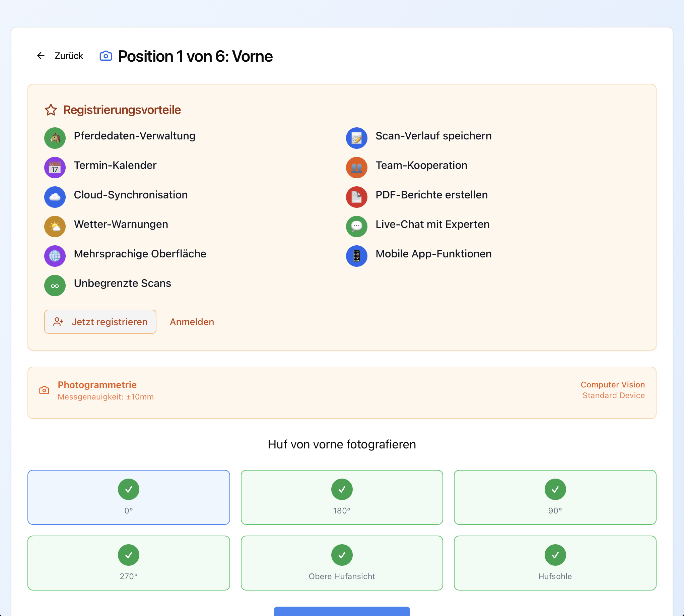
Task: Click the Mobile App phone icon
Action: [356, 256]
